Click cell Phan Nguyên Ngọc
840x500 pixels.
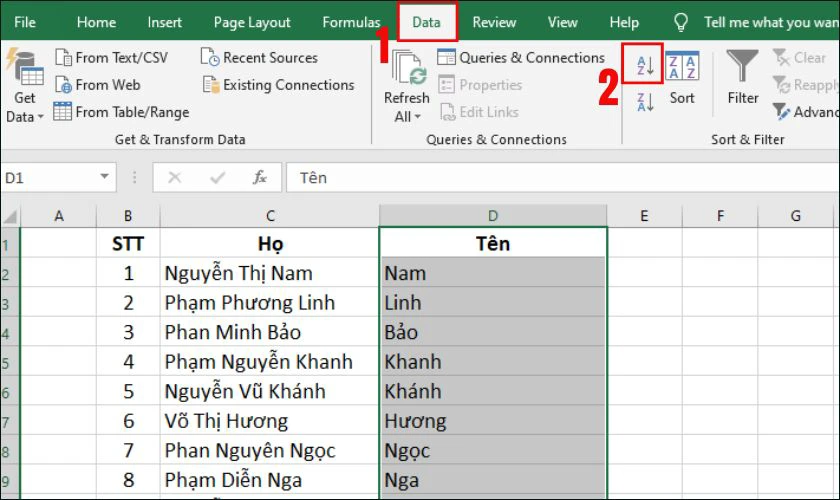click(270, 450)
